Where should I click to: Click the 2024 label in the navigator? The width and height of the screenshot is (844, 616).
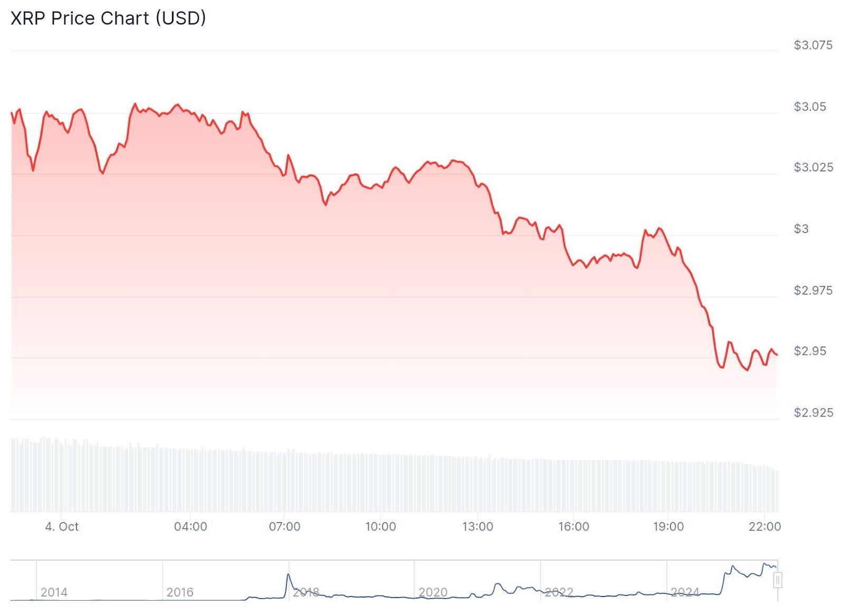[x=685, y=592]
